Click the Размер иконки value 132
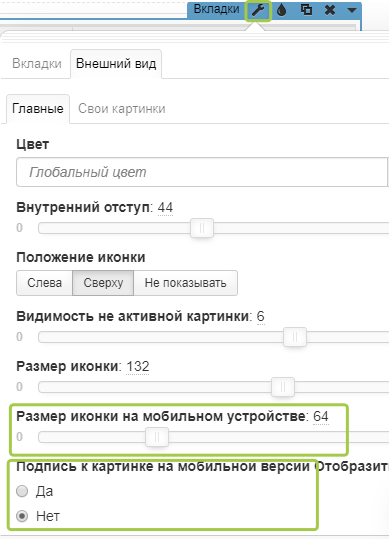Screen dimensions: 389x539 [x=138, y=366]
